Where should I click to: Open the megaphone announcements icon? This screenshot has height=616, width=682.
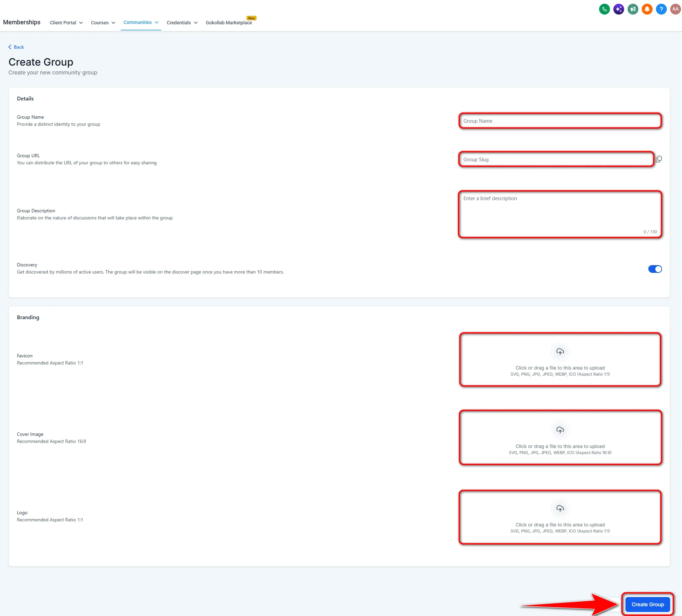(633, 9)
